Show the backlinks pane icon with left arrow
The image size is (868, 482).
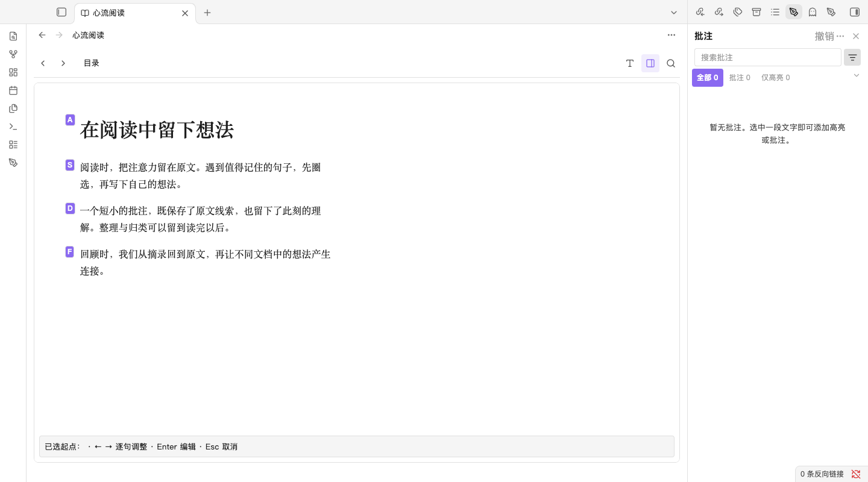point(700,12)
